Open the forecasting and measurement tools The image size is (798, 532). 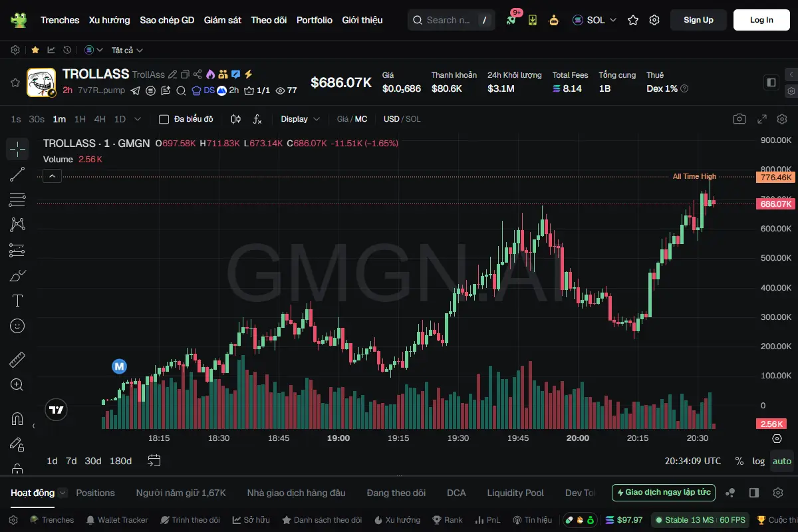[x=17, y=250]
